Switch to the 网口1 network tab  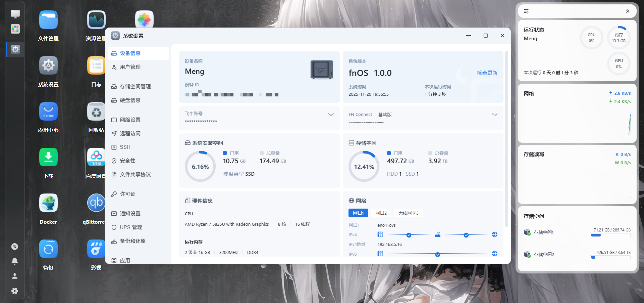(x=358, y=213)
